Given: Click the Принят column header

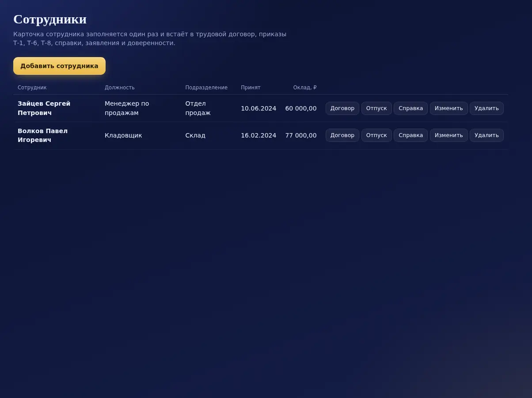Looking at the screenshot, I should 251,88.
